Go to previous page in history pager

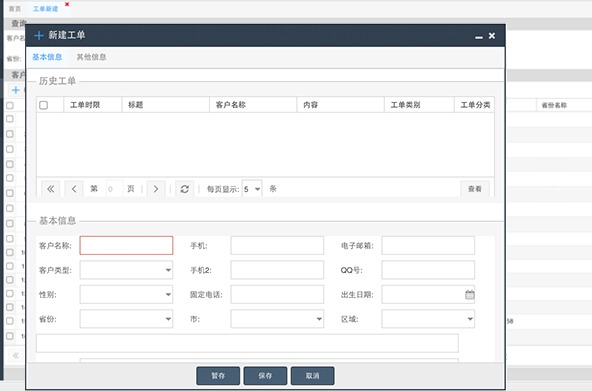tap(74, 189)
